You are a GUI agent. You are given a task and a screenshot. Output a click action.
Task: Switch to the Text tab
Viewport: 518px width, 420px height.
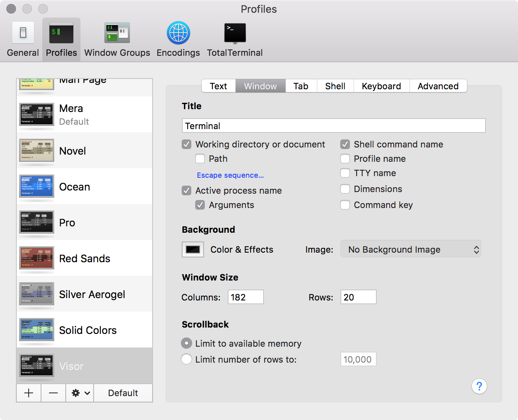[218, 86]
